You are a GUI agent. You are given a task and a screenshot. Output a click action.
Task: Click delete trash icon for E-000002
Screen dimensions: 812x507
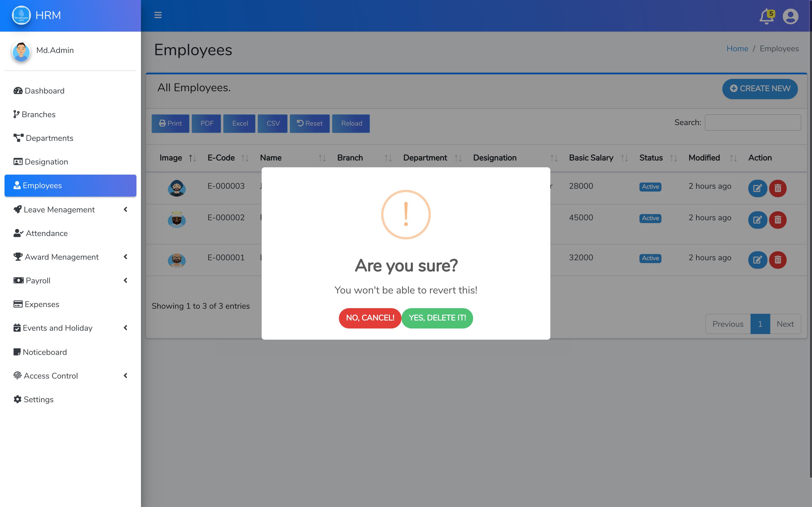(777, 220)
